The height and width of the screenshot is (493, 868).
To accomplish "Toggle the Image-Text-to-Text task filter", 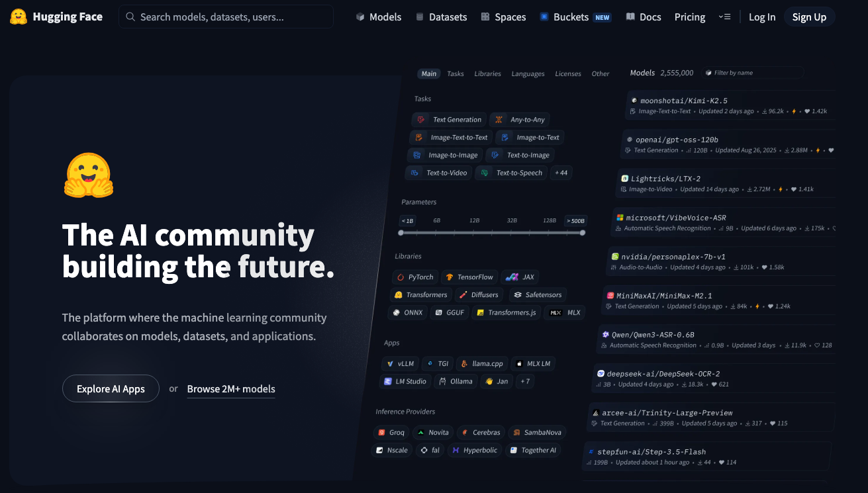I will [x=451, y=138].
